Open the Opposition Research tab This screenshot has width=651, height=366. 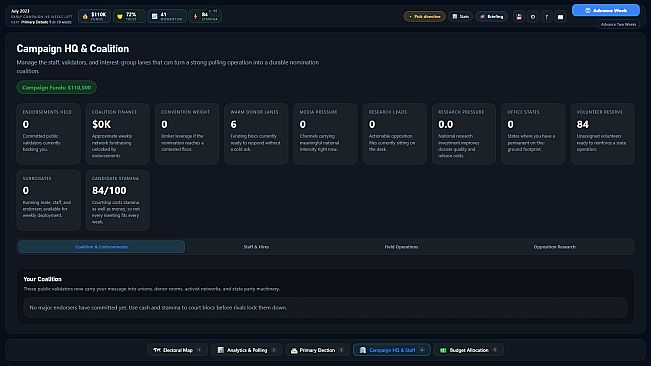[554, 247]
